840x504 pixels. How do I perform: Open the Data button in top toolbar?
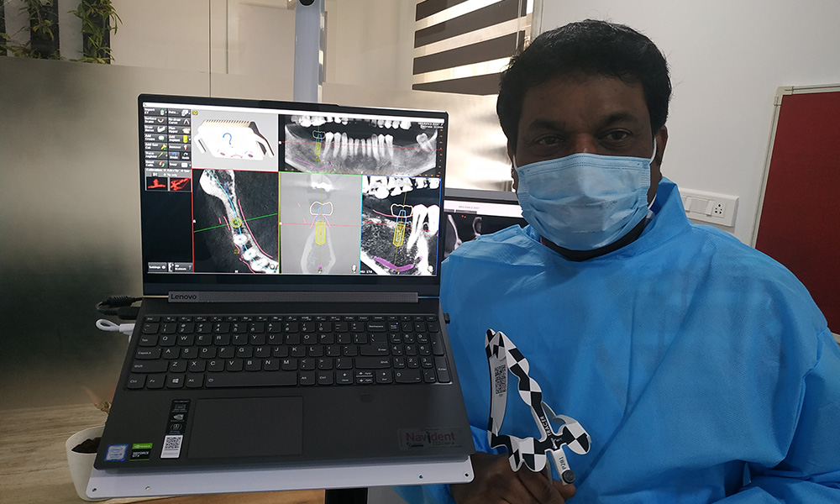coord(180,112)
